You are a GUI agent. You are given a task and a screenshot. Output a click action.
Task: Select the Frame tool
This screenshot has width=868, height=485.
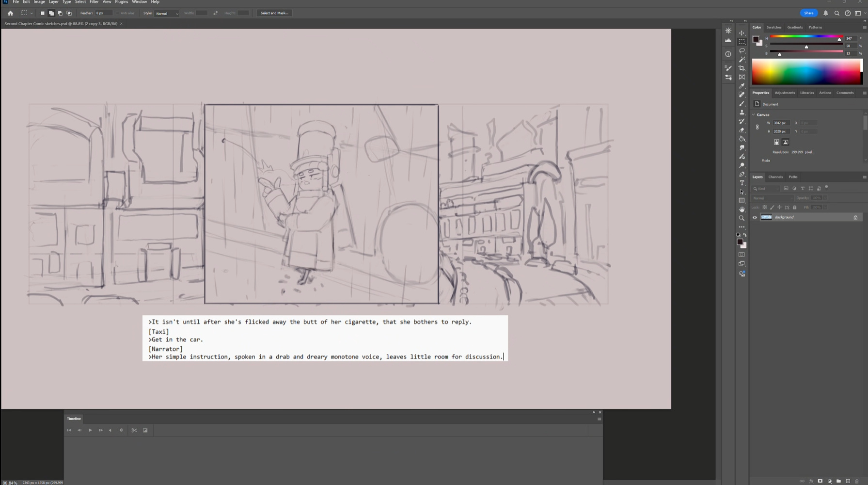click(742, 77)
